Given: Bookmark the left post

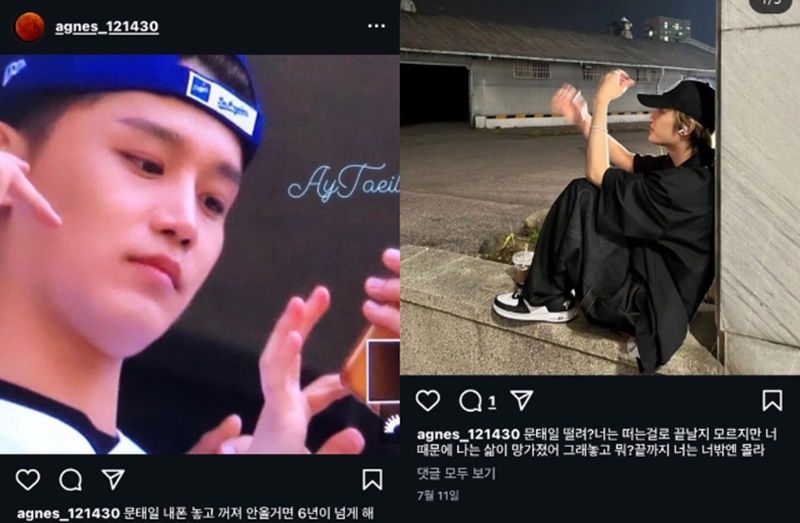Looking at the screenshot, I should 372,480.
